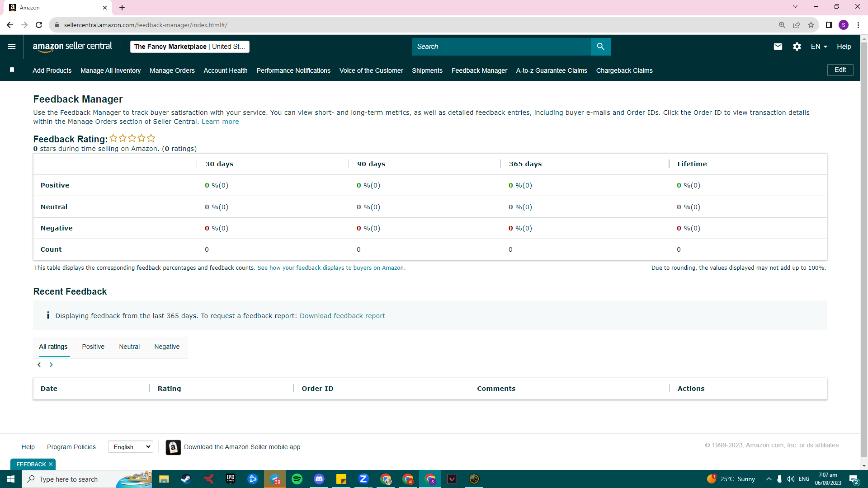Open Add Products menu item

click(52, 70)
